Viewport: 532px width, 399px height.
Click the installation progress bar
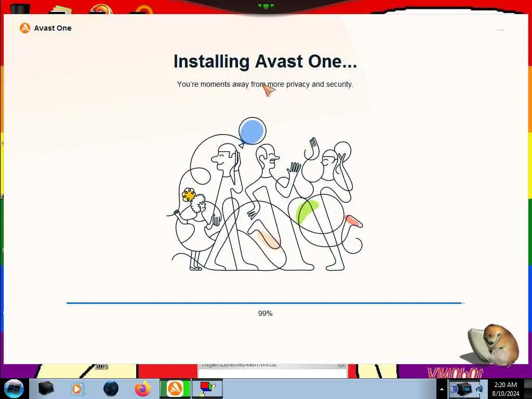tap(265, 303)
